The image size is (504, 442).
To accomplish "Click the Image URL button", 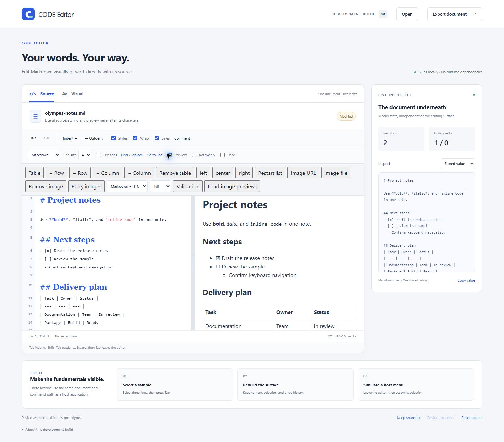I will point(303,173).
